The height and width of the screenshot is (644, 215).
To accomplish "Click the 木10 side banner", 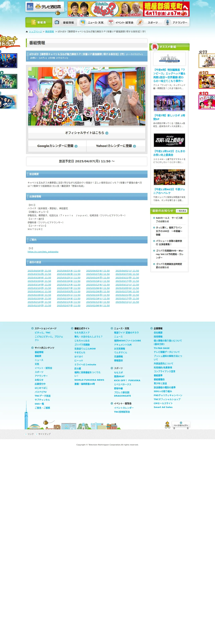I will pyautogui.click(x=207, y=100).
